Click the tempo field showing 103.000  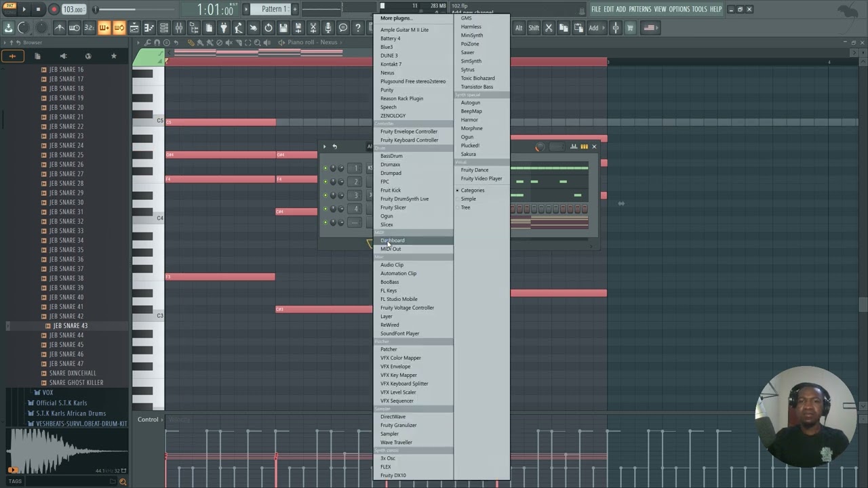(73, 9)
